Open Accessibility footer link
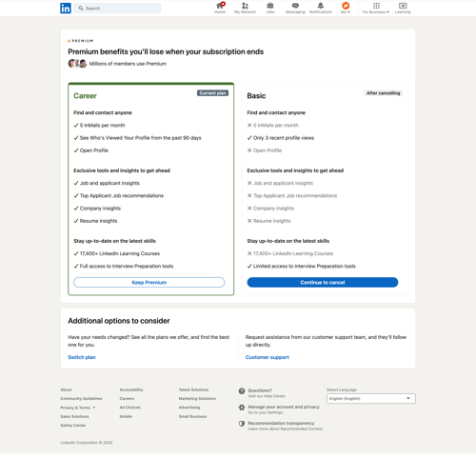476x459 pixels. coord(131,389)
